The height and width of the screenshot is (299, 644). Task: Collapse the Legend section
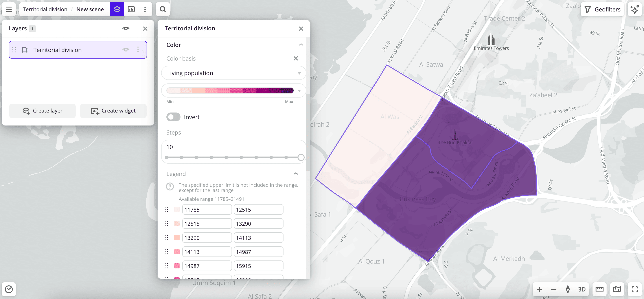[x=296, y=174]
